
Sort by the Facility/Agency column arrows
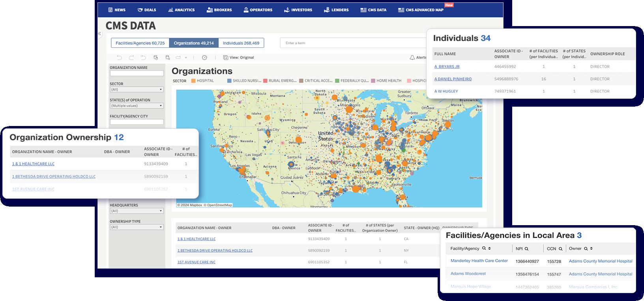[x=489, y=248]
